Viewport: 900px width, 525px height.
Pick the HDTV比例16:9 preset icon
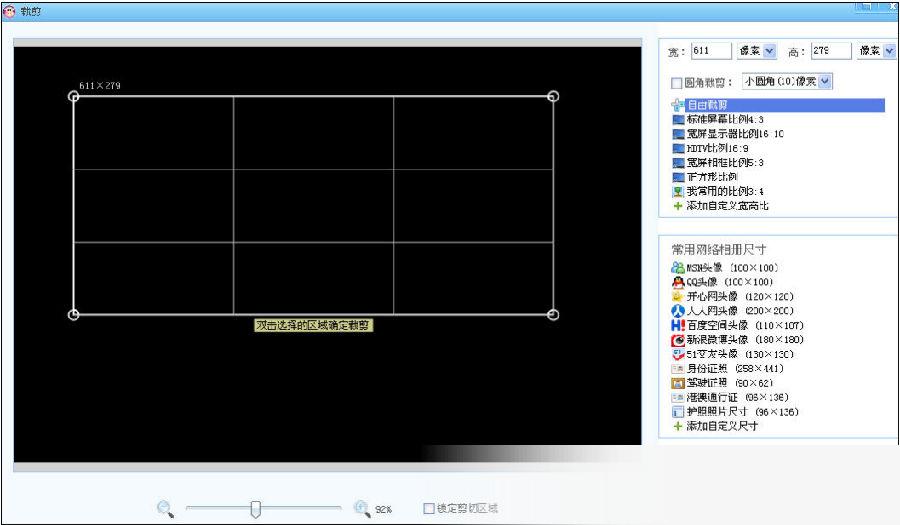[678, 148]
